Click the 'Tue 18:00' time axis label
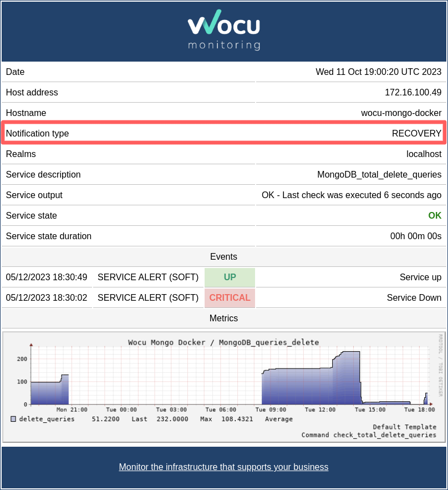Image resolution: width=448 pixels, height=490 pixels. pyautogui.click(x=419, y=410)
